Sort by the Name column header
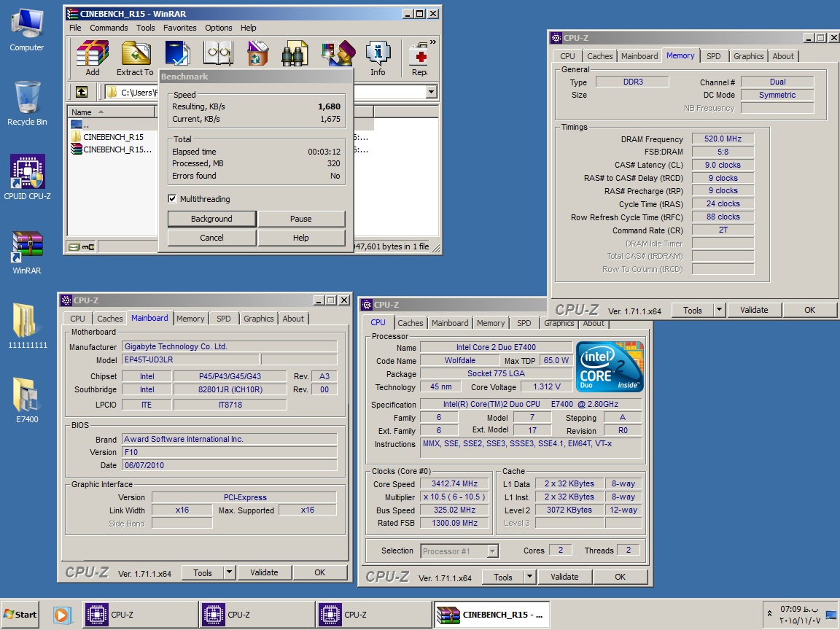Screen dimensions: 840x630 tap(112, 112)
